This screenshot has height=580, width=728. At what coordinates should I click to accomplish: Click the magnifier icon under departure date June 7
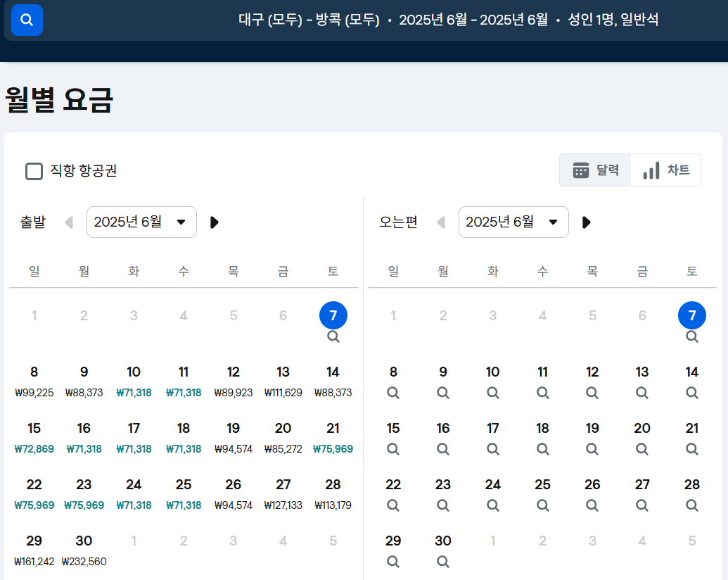click(x=333, y=336)
